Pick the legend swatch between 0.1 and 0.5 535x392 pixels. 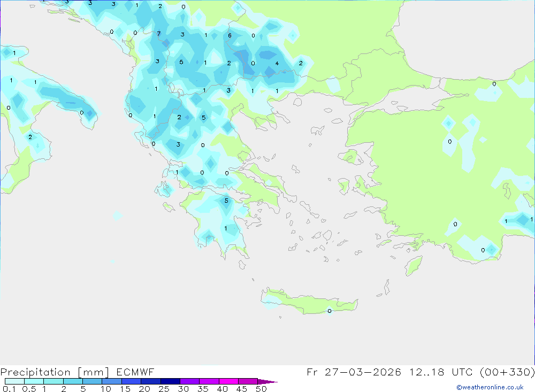click(x=14, y=381)
